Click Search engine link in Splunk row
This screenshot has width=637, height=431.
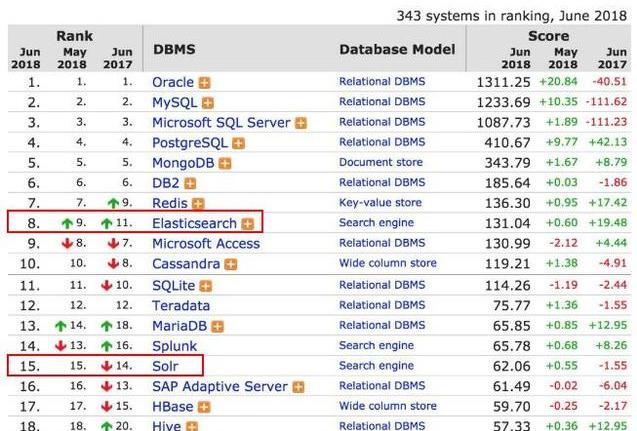pyautogui.click(x=376, y=346)
